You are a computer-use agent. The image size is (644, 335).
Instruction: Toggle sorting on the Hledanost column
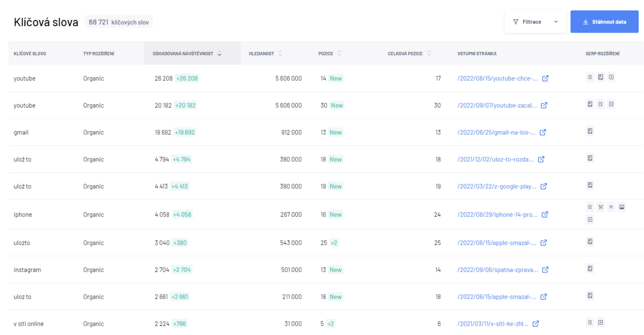(x=280, y=53)
